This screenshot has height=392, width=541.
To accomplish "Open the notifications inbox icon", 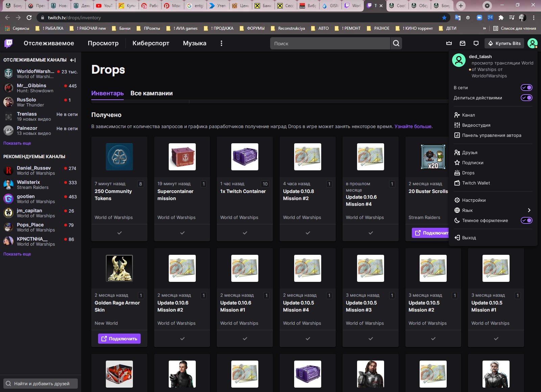I will point(463,43).
